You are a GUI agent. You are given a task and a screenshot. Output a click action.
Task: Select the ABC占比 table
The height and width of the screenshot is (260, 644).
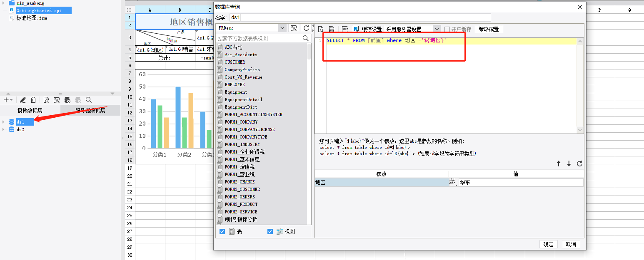[x=234, y=47]
